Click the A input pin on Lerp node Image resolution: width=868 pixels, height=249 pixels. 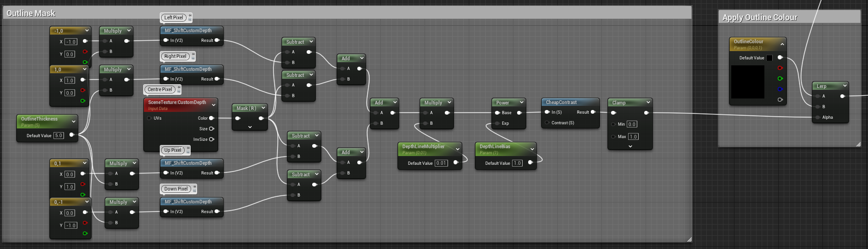tap(818, 96)
